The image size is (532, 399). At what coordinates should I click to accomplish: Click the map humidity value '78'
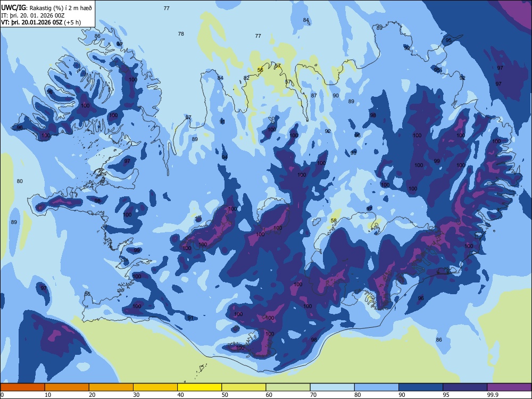181,34
